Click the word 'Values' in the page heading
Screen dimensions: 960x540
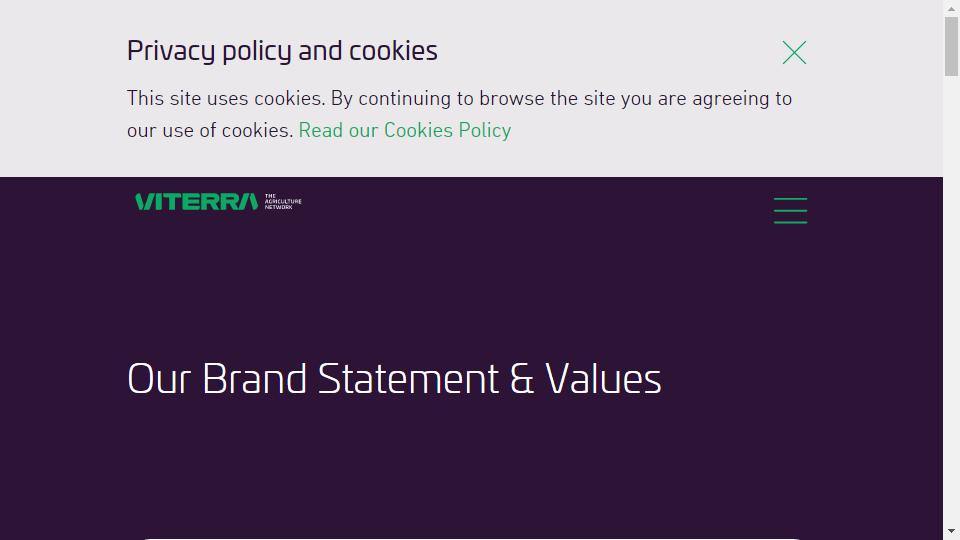pyautogui.click(x=603, y=379)
